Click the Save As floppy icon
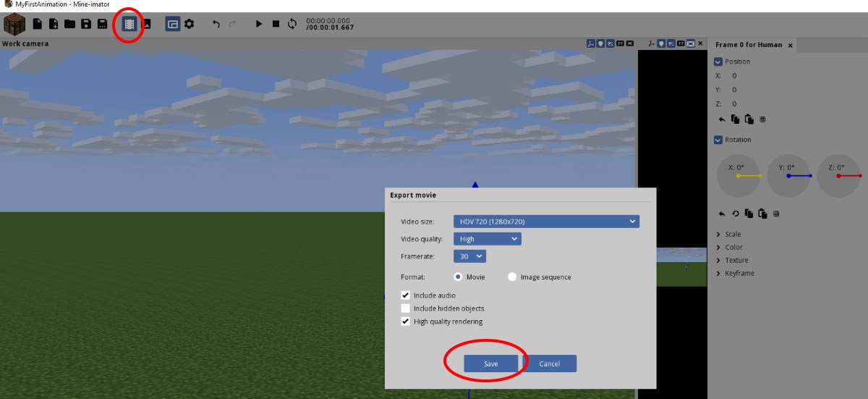 [x=103, y=24]
